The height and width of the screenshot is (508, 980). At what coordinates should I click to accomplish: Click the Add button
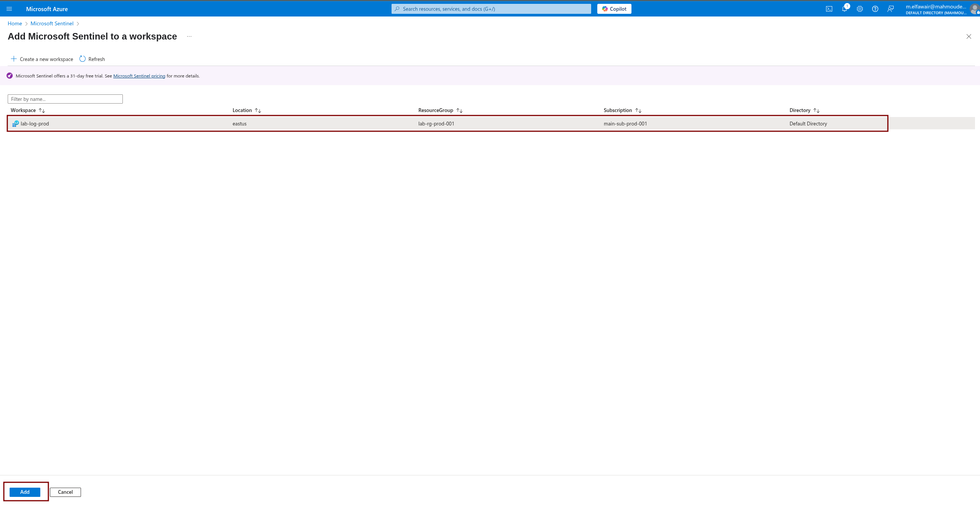pyautogui.click(x=25, y=492)
